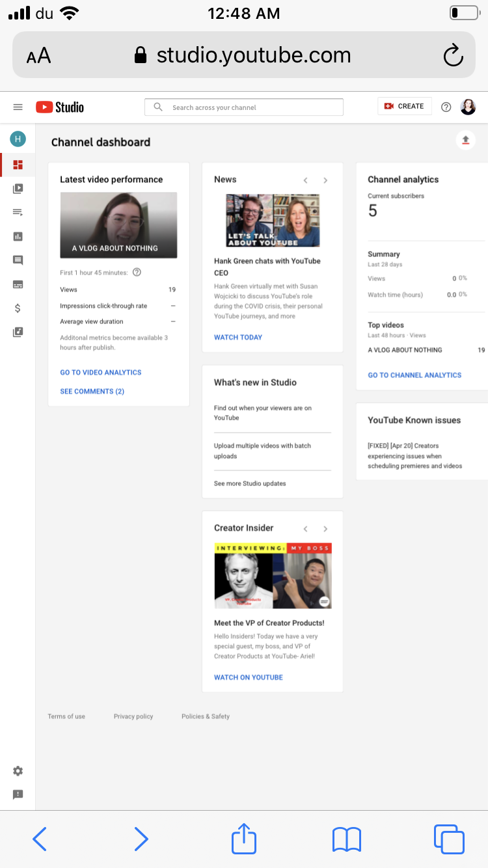488x868 pixels.
Task: Click SEE COMMENTS (2) link
Action: (92, 391)
